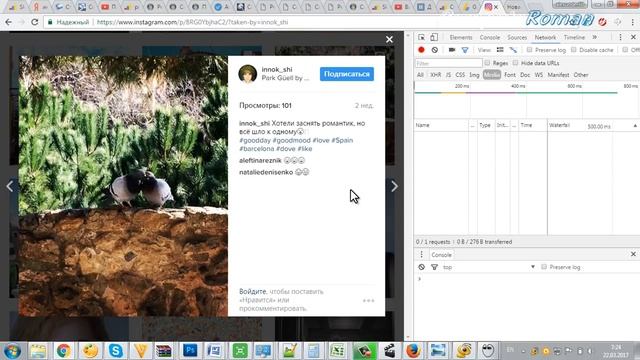Image resolution: width=640 pixels, height=360 pixels.
Task: Click the browser back arrow
Action: pyautogui.click(x=9, y=22)
